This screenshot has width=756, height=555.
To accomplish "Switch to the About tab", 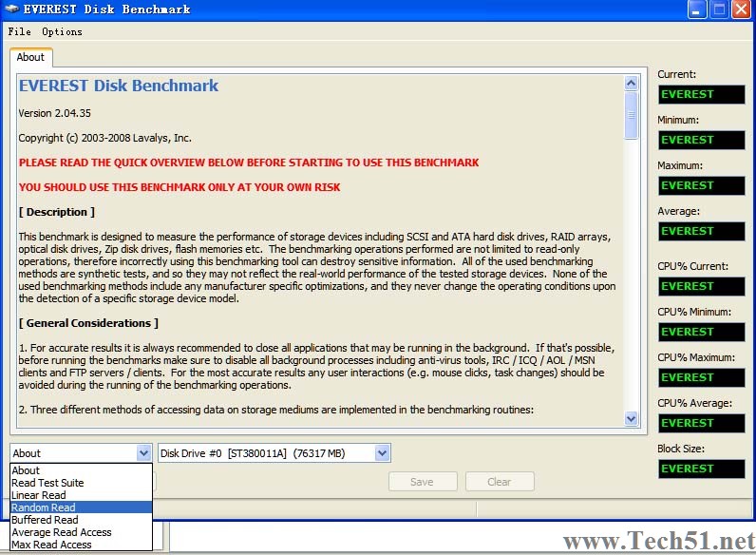I will click(x=30, y=57).
